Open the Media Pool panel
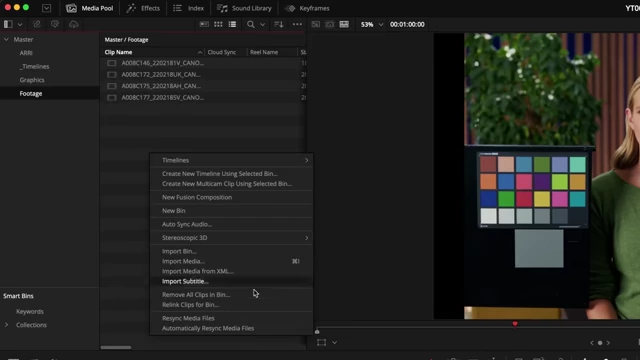 pos(89,8)
